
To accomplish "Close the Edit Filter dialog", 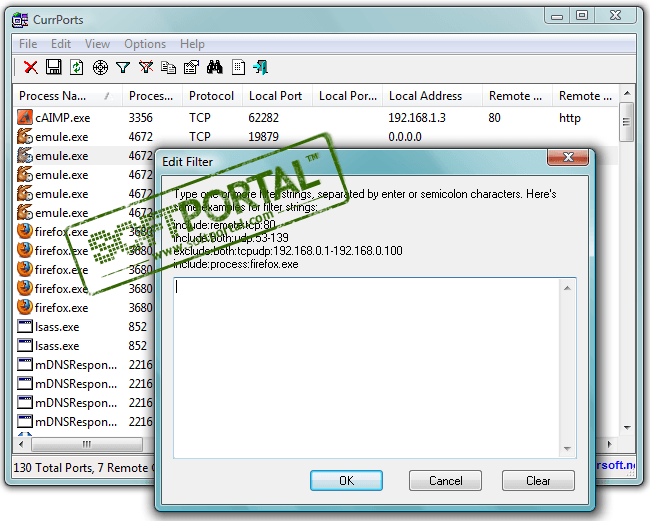I will tap(568, 157).
